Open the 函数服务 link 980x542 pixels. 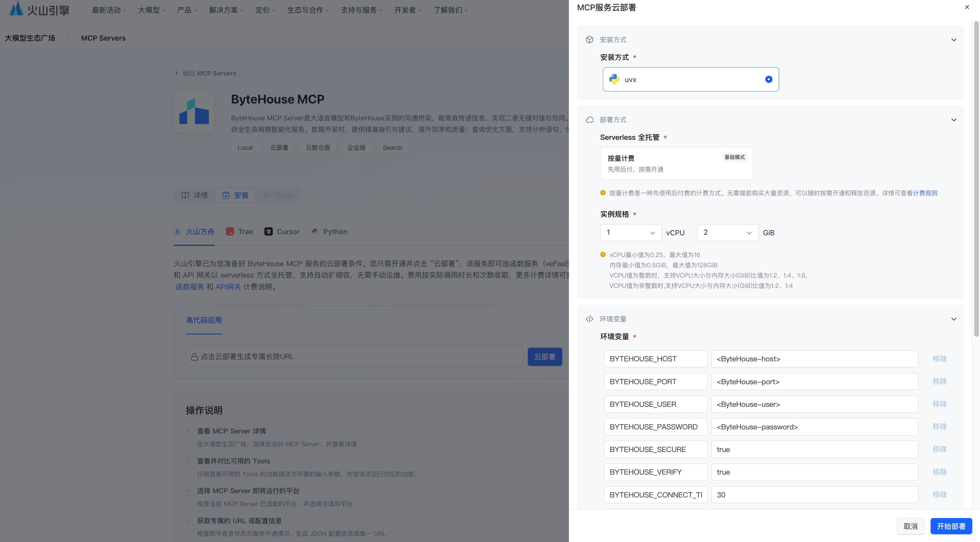190,287
